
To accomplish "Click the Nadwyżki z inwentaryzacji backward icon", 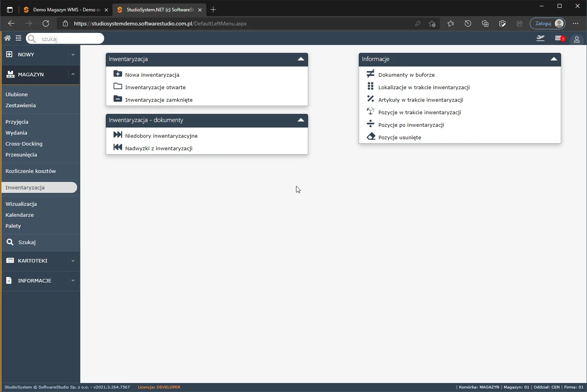I will point(117,147).
